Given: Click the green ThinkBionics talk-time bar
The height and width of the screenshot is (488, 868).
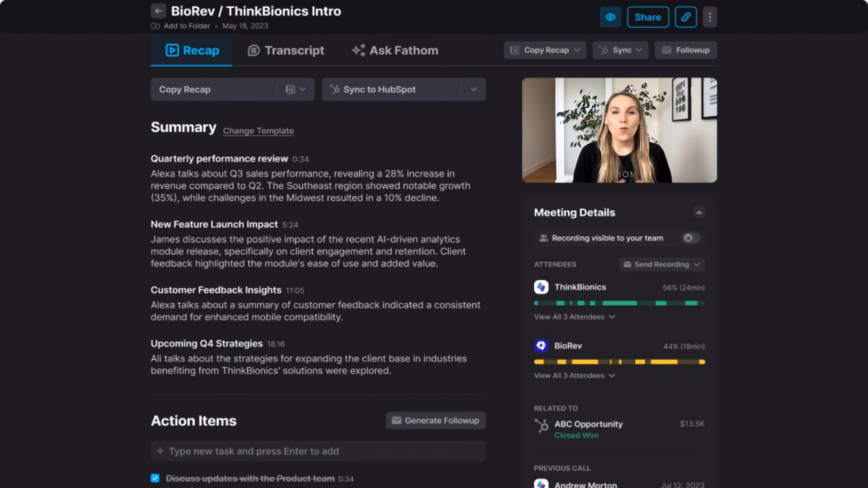Looking at the screenshot, I should click(619, 303).
